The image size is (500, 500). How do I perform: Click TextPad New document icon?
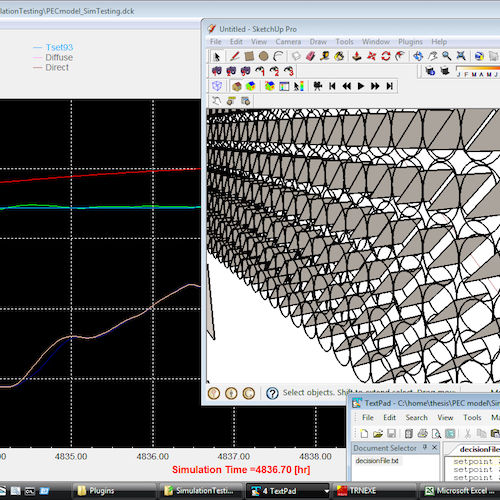364,433
